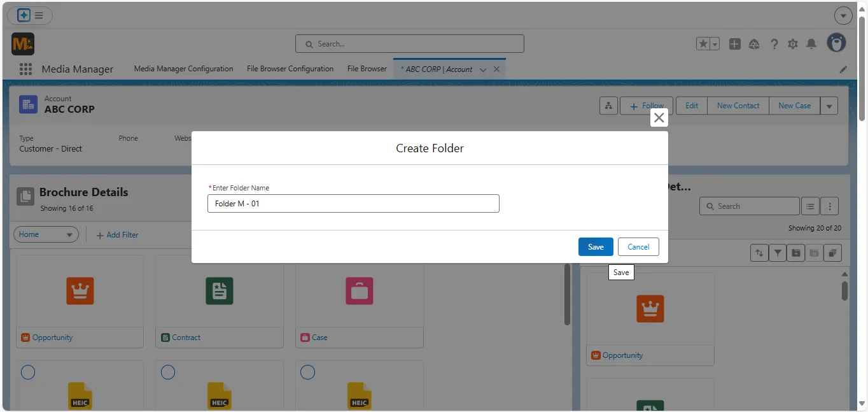
Task: Click the sort arrows icon
Action: (759, 253)
